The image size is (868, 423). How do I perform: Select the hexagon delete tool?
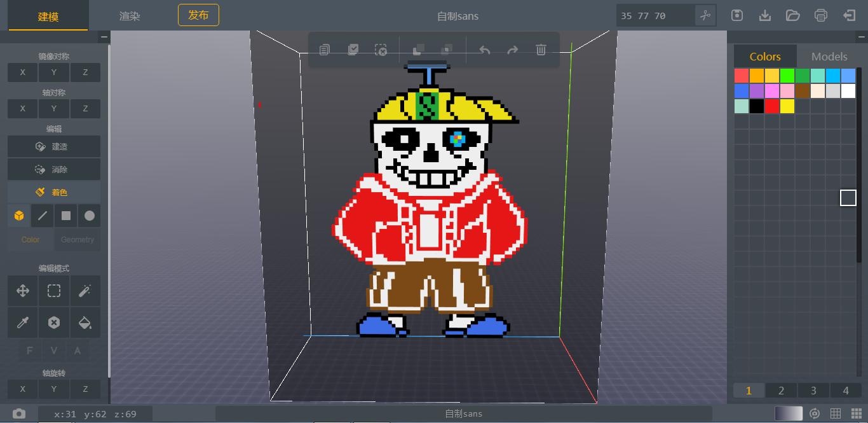(54, 322)
